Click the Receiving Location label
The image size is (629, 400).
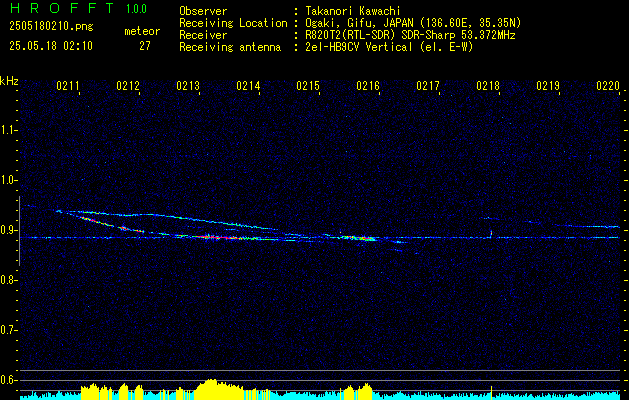233,23
